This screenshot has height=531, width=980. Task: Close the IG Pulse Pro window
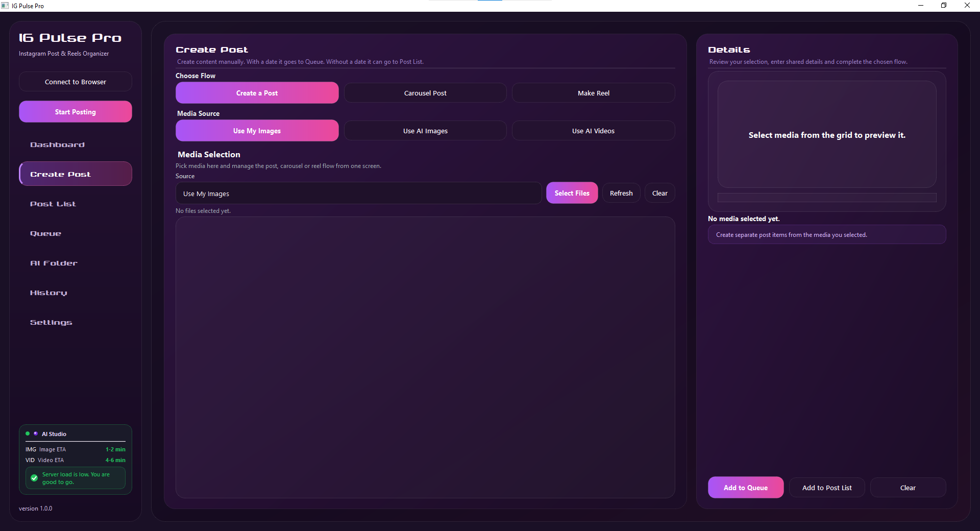click(967, 6)
